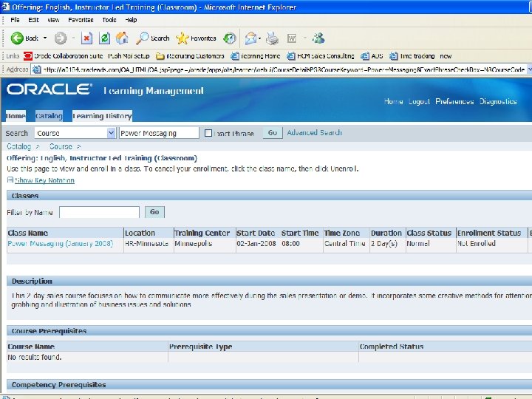Click the 'new' link in Links bar

click(x=446, y=56)
